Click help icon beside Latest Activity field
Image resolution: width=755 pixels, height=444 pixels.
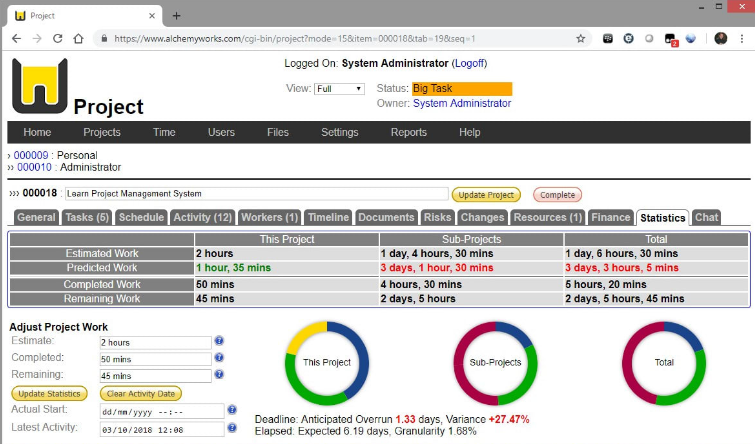click(233, 427)
